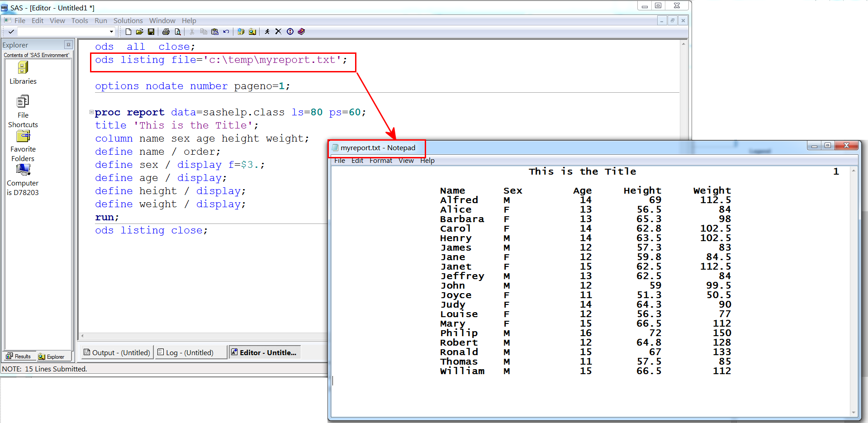Open Notepad's Format menu
868x423 pixels.
click(x=380, y=160)
